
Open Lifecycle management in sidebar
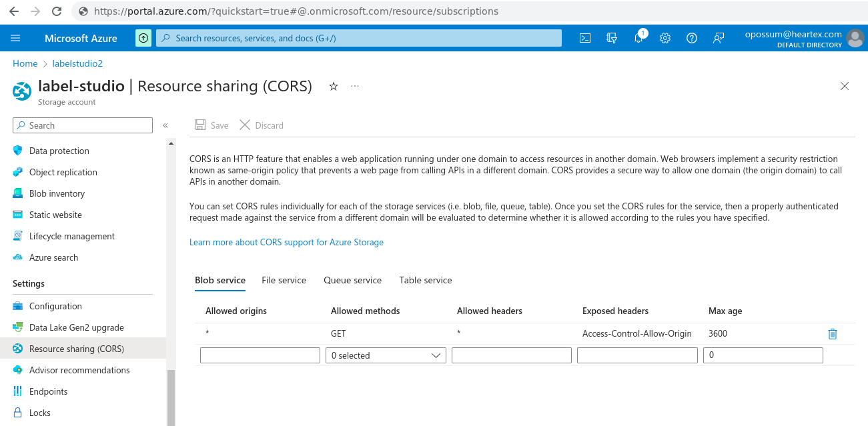pos(71,237)
